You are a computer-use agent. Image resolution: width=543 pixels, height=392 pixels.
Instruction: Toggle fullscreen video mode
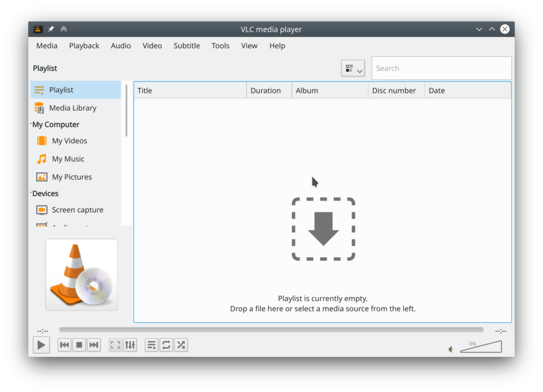coord(115,345)
